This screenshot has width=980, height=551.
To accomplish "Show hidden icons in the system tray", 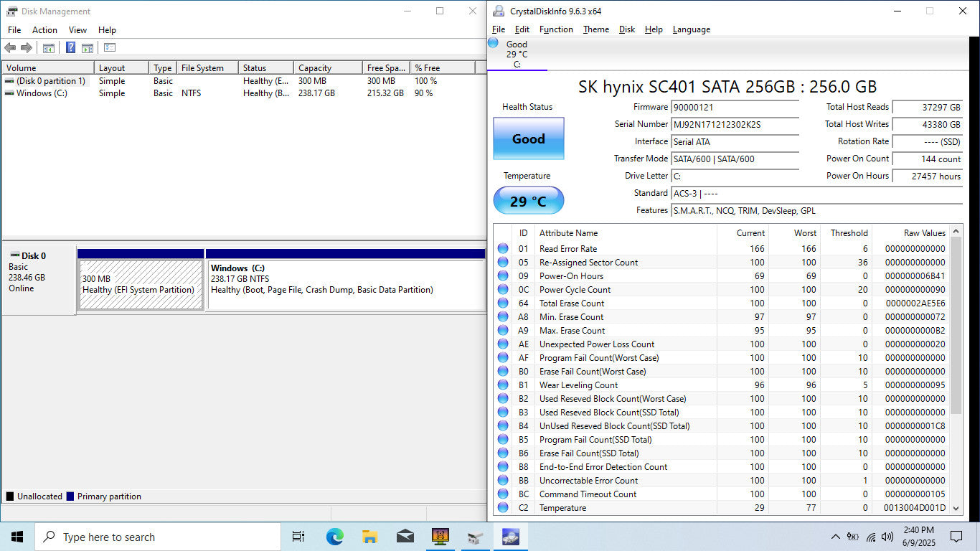I will pos(835,537).
